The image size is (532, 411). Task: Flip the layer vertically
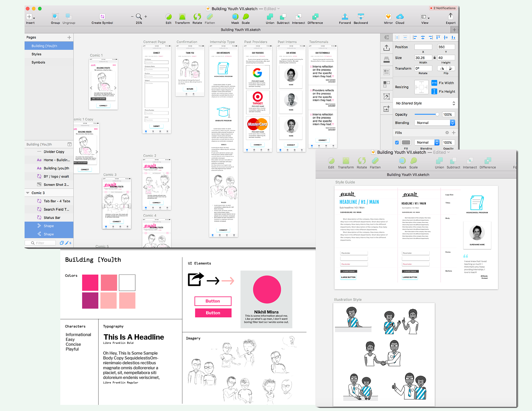(x=451, y=68)
